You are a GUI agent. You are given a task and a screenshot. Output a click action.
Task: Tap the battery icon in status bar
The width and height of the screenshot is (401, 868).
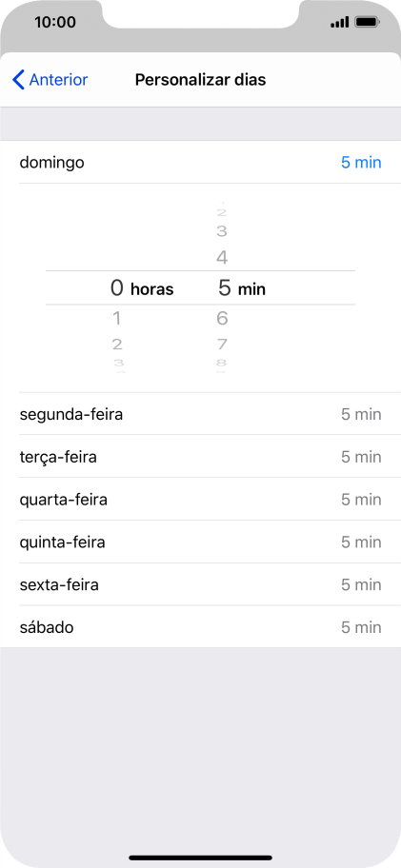click(367, 23)
